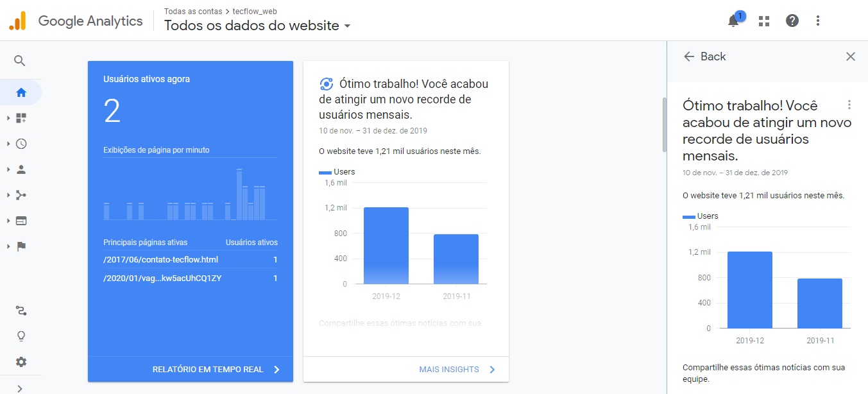Screen dimensions: 868x394
Task: Click Users legend in center insight card
Action: pyautogui.click(x=337, y=172)
